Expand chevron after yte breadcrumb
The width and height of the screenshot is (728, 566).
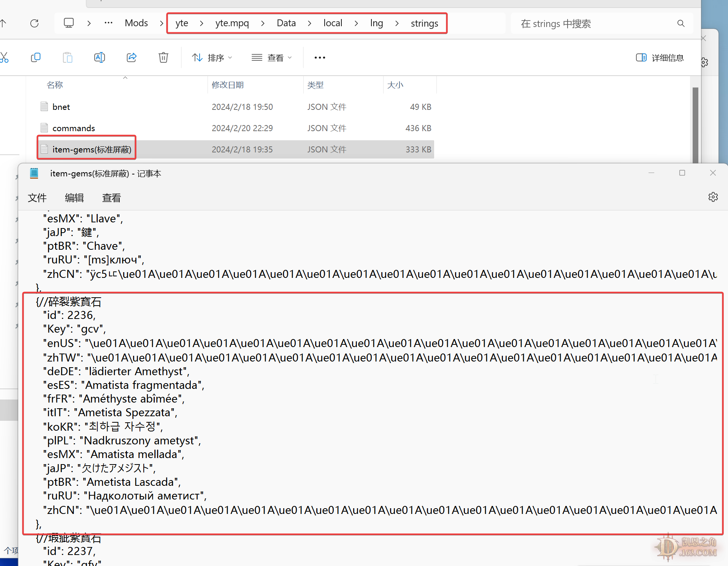tap(201, 23)
